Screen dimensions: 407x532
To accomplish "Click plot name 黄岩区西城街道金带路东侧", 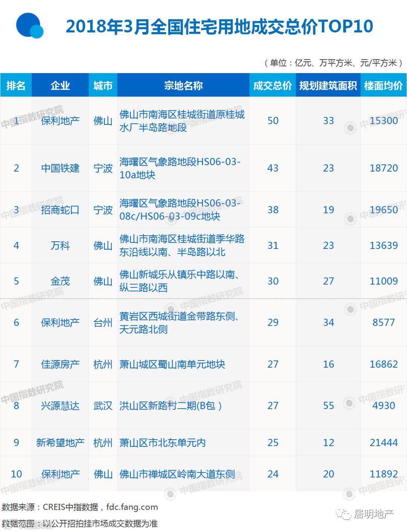I will click(x=179, y=323).
